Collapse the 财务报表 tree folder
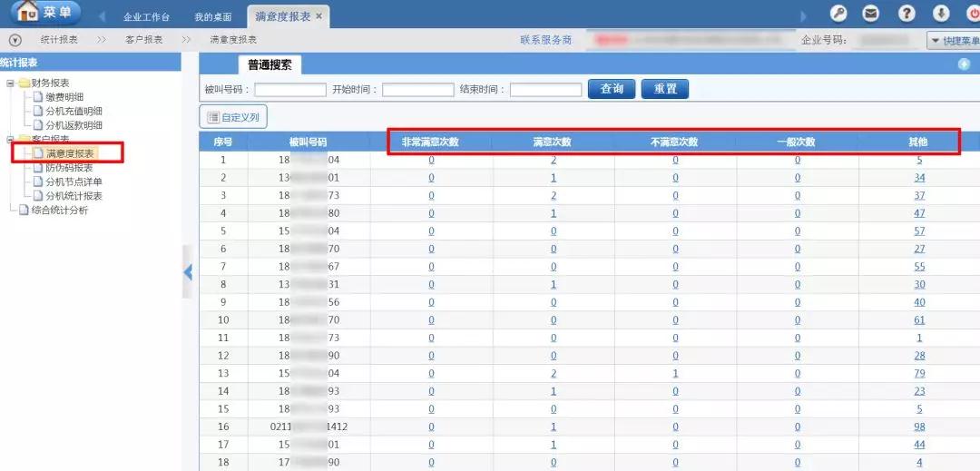980x471 pixels. tap(10, 83)
